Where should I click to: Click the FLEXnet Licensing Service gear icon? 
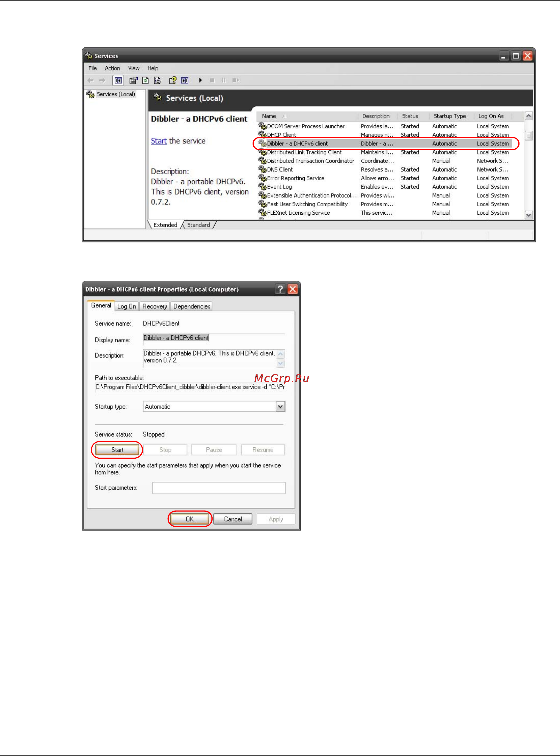coord(262,212)
